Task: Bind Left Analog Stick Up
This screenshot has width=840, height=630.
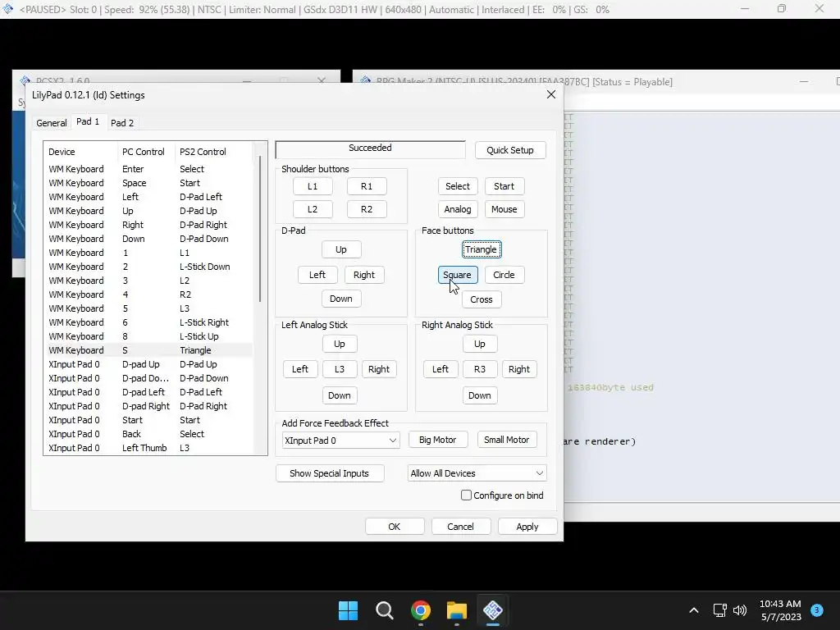Action: click(x=340, y=344)
